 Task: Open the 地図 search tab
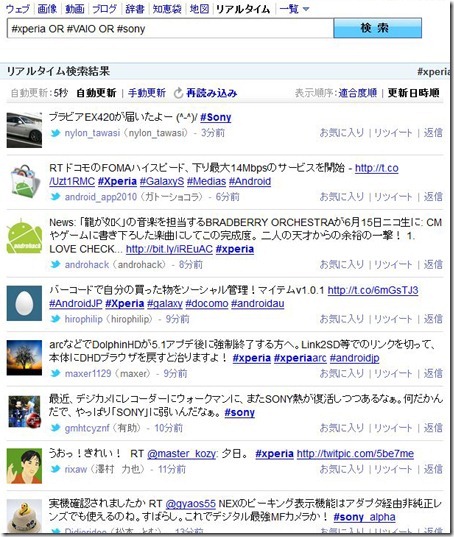[x=199, y=9]
